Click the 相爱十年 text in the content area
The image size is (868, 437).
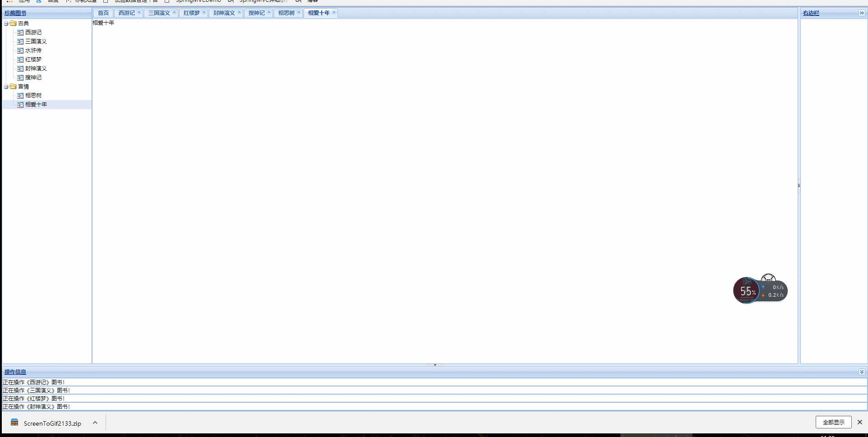click(x=103, y=23)
